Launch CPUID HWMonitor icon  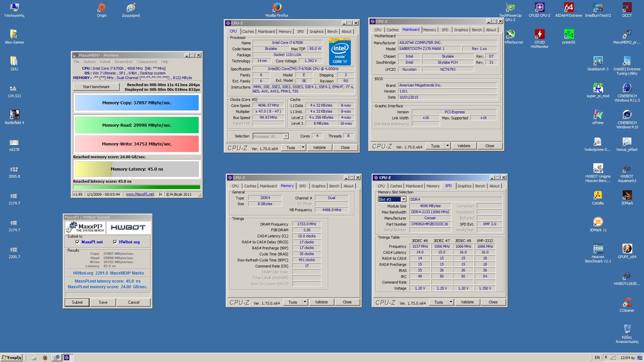[x=539, y=39]
